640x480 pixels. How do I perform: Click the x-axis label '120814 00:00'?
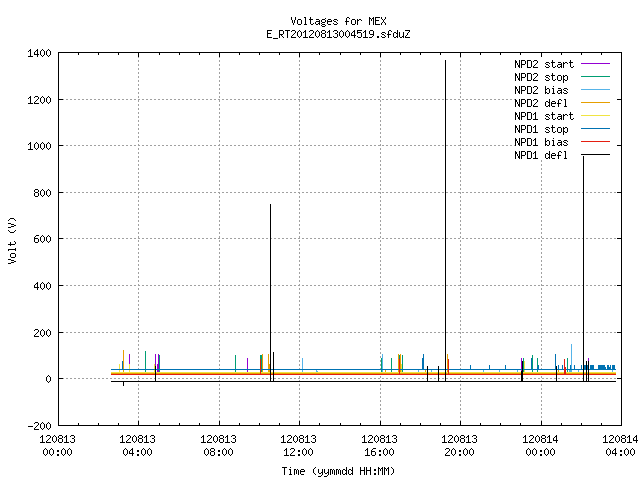point(540,446)
